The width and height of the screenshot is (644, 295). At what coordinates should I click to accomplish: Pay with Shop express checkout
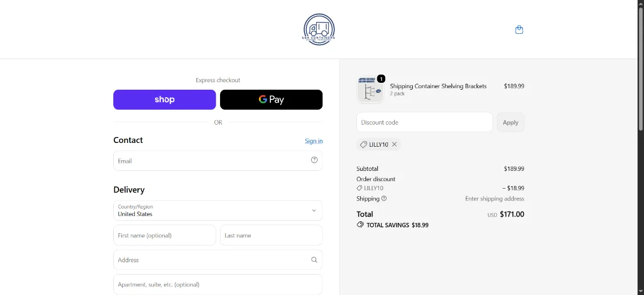point(164,99)
